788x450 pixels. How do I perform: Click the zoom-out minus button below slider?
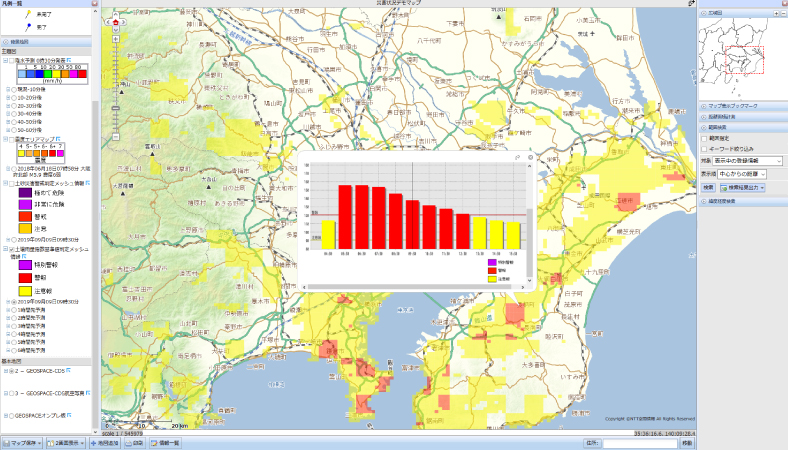click(x=116, y=137)
